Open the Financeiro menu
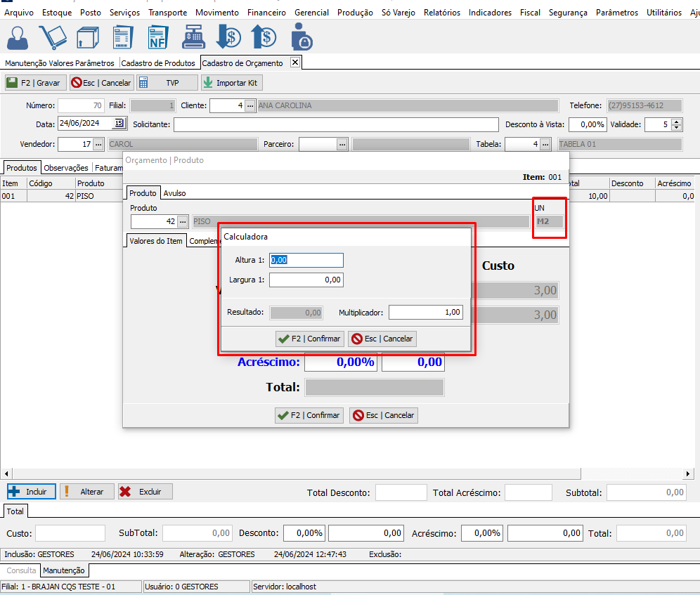Screen dimensions: 700x595 [x=266, y=13]
